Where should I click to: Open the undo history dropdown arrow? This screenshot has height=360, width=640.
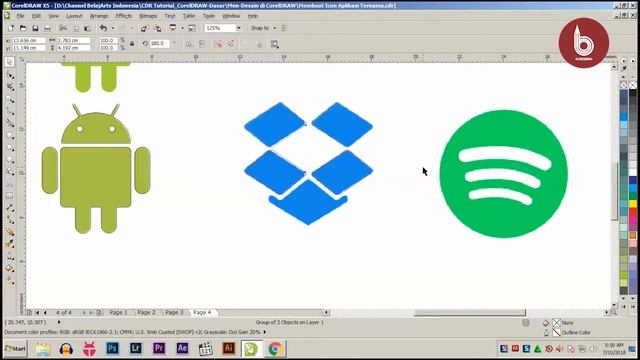[113, 28]
